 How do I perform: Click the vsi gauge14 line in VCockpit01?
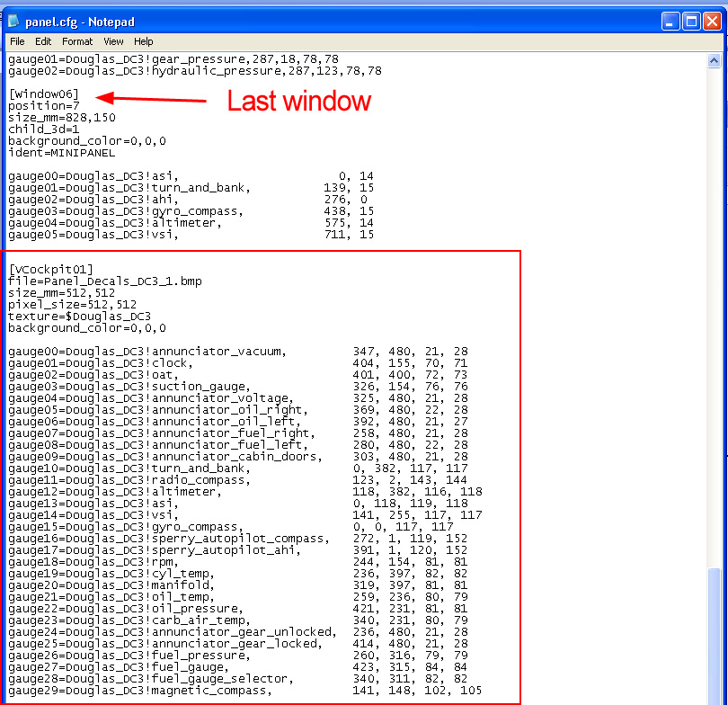(x=244, y=515)
